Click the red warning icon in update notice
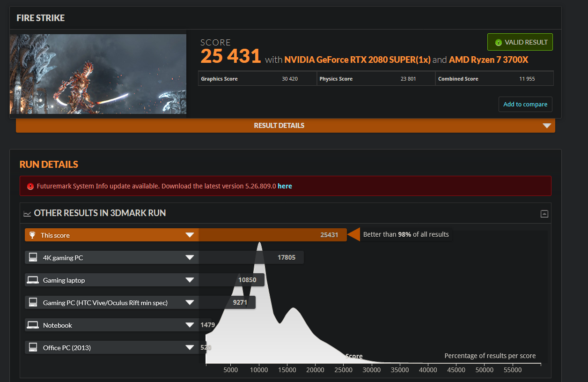 [30, 186]
